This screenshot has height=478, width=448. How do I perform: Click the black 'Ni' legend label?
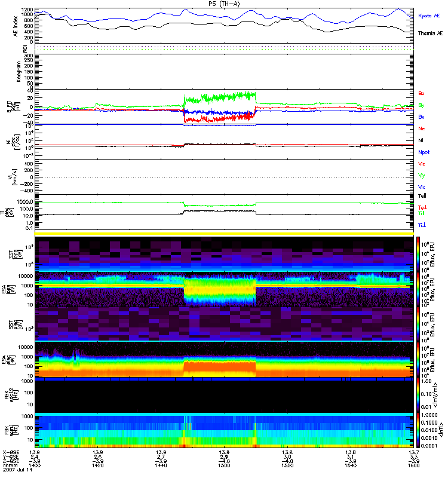click(x=421, y=140)
